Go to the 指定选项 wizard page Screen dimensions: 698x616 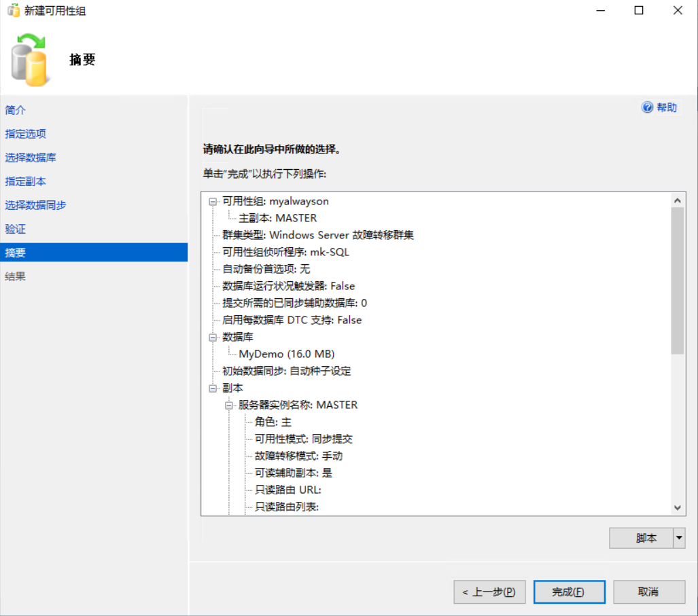[x=25, y=134]
